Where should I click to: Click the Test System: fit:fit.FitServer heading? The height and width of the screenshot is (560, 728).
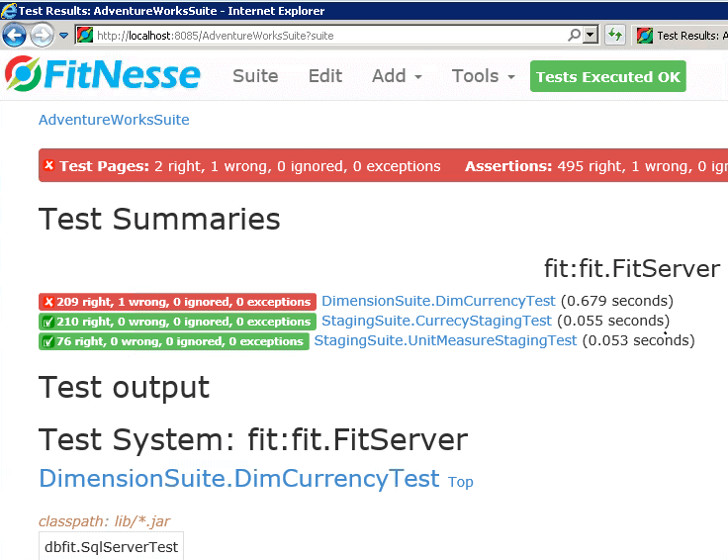tap(253, 439)
